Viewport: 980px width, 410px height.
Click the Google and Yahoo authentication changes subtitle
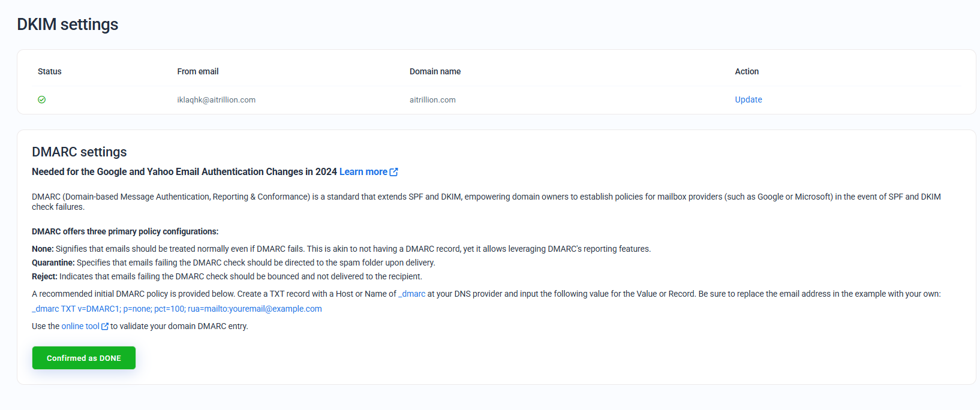click(x=184, y=172)
